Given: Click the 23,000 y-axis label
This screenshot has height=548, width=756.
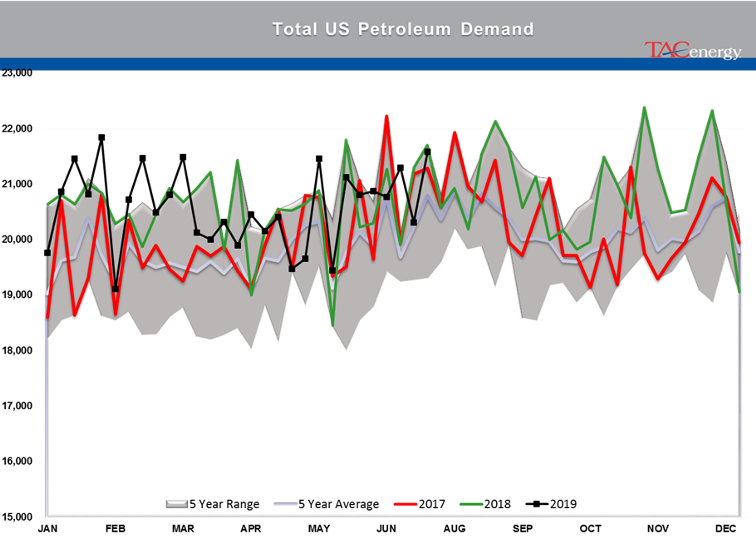Looking at the screenshot, I should pyautogui.click(x=17, y=73).
